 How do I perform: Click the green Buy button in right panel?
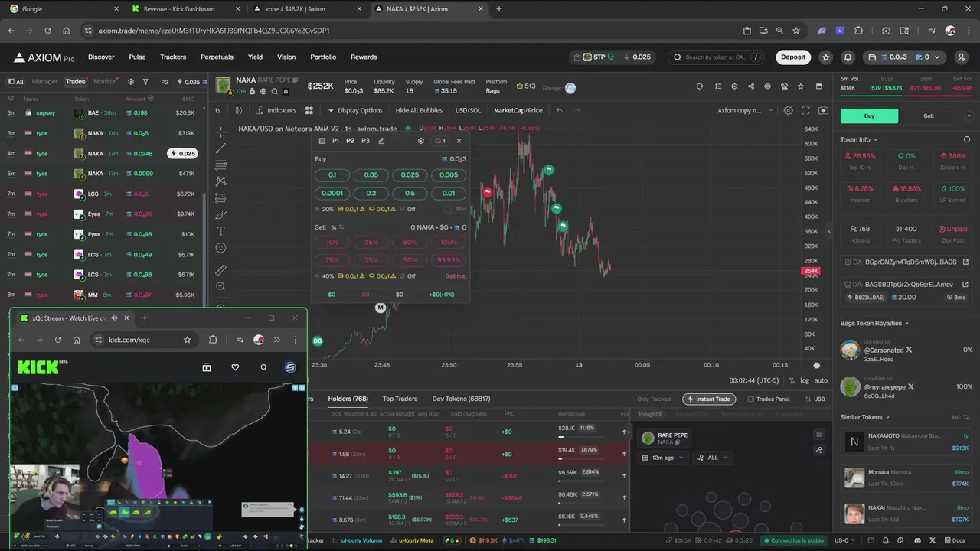(869, 116)
